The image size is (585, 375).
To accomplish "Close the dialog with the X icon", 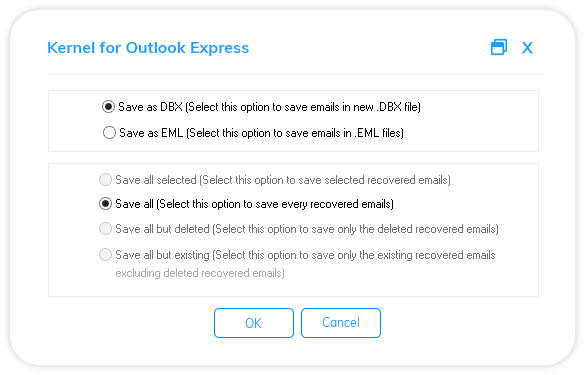I will (x=527, y=48).
